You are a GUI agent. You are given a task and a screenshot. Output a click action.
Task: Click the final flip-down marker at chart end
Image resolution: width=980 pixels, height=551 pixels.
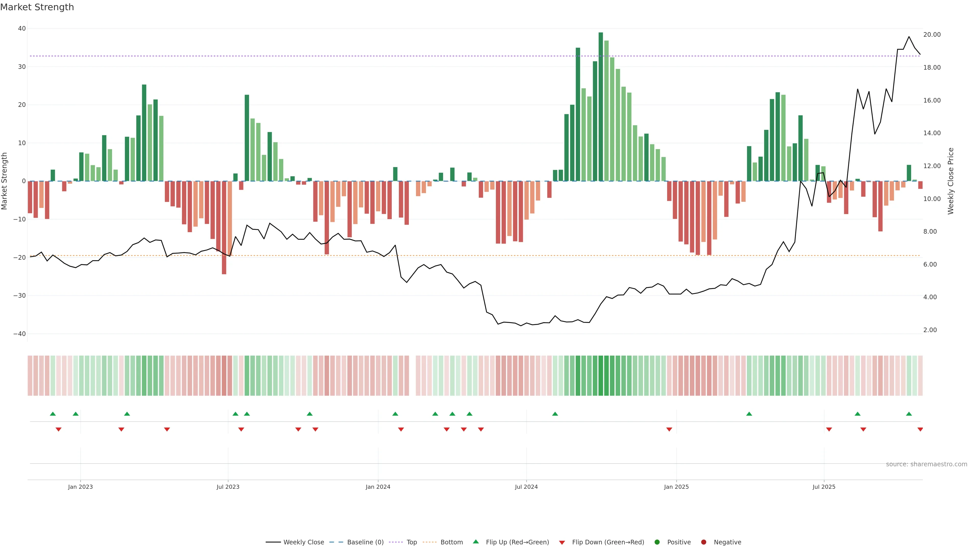click(x=920, y=429)
